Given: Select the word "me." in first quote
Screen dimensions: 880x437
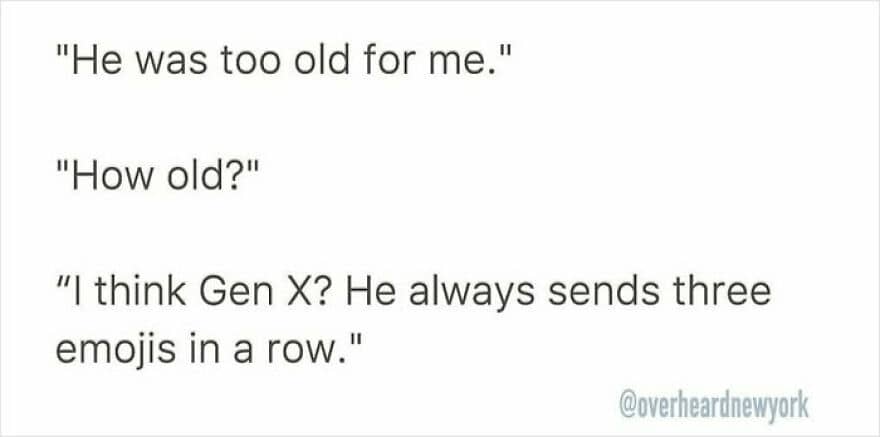Looking at the screenshot, I should 471,62.
